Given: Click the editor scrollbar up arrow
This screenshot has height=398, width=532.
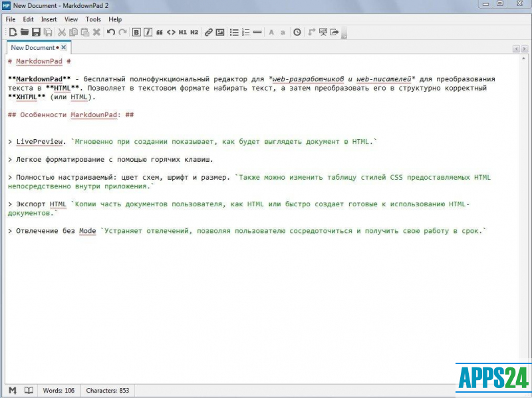Looking at the screenshot, I should point(523,59).
